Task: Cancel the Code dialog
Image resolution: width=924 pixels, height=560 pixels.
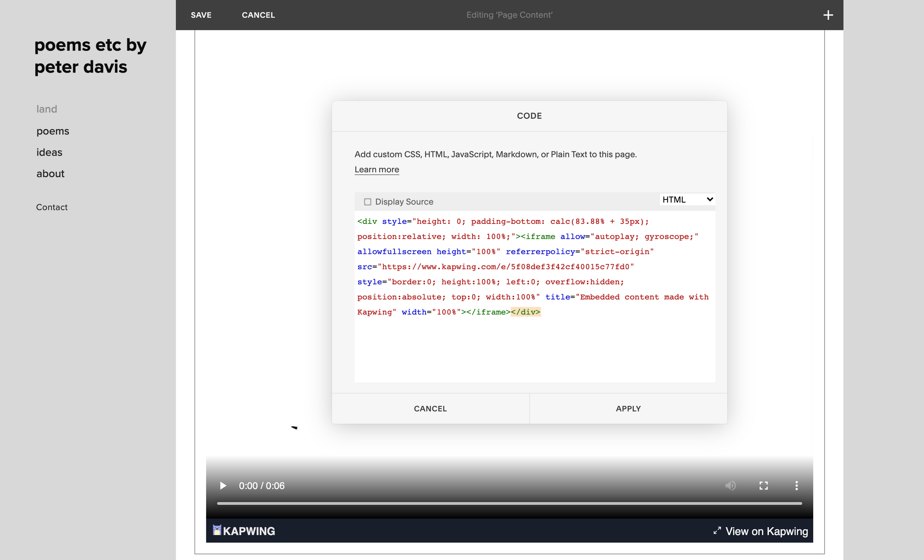Action: 430,409
